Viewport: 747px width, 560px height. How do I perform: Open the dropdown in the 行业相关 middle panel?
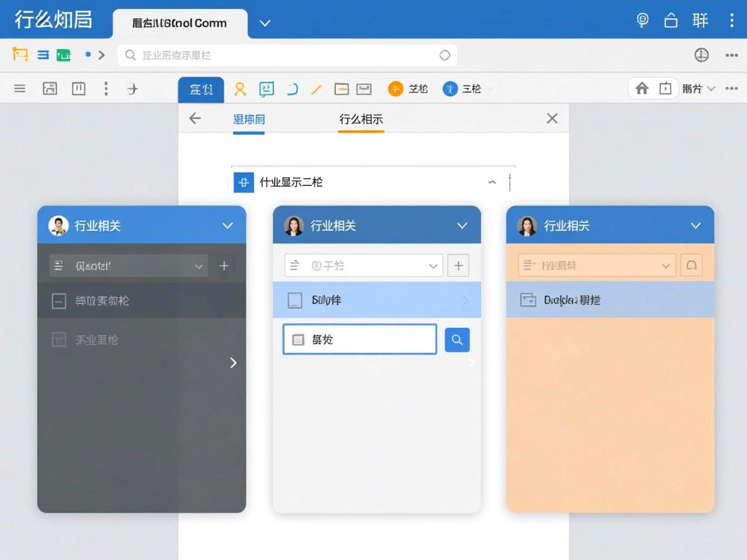tap(433, 265)
